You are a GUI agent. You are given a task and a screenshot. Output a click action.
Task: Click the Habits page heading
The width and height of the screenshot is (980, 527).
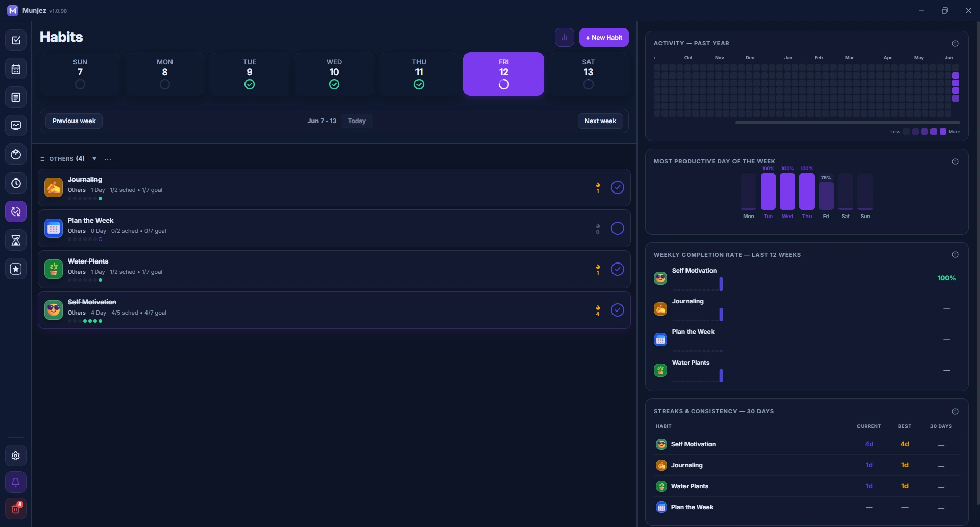[x=61, y=37]
